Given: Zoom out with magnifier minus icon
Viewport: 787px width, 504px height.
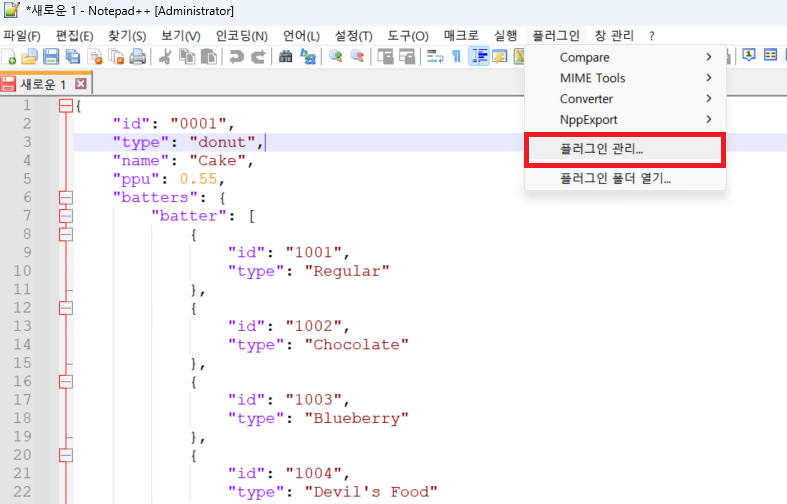Looking at the screenshot, I should 357,56.
